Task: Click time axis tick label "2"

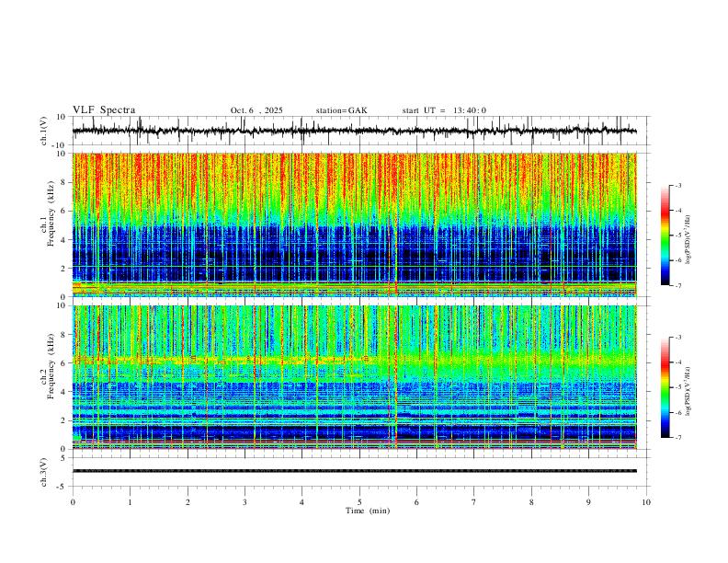Action: pyautogui.click(x=188, y=502)
